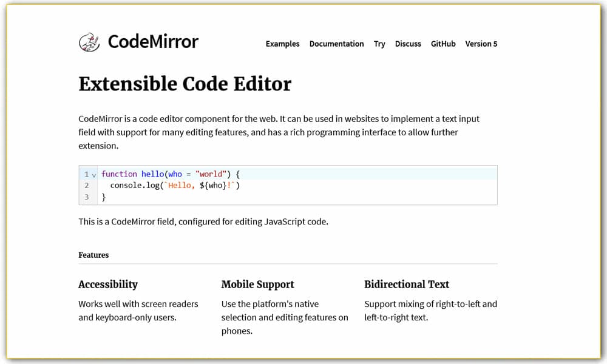Click the Mobile Support feature heading
This screenshot has width=607, height=364.
257,285
